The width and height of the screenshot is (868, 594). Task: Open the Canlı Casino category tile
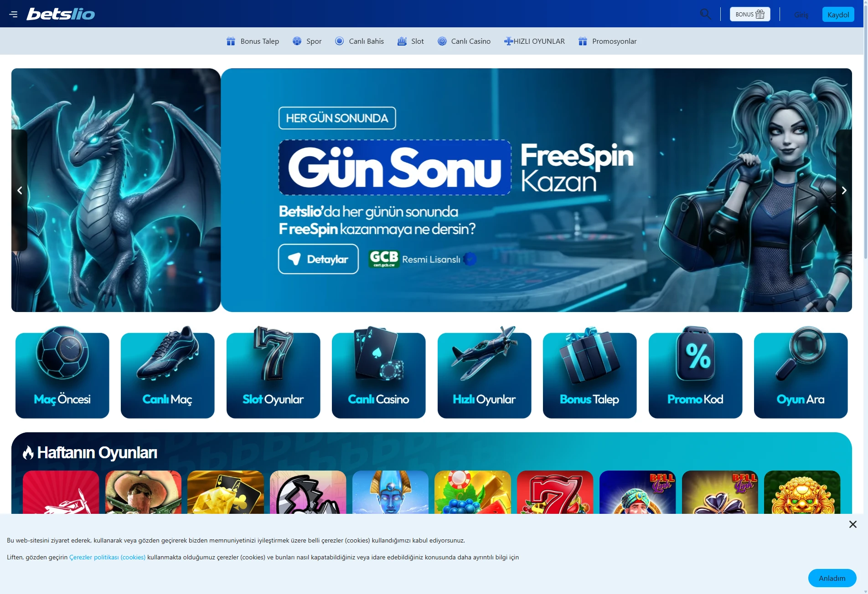(379, 373)
